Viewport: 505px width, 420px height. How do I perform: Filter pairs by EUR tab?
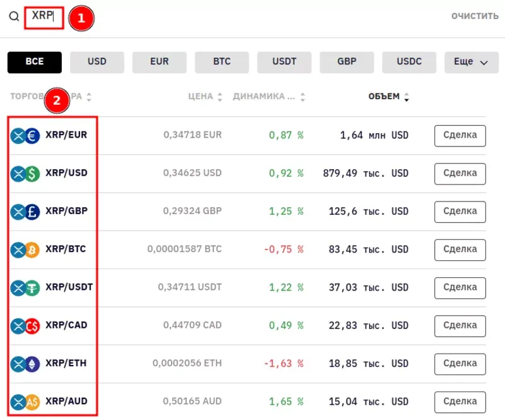160,62
